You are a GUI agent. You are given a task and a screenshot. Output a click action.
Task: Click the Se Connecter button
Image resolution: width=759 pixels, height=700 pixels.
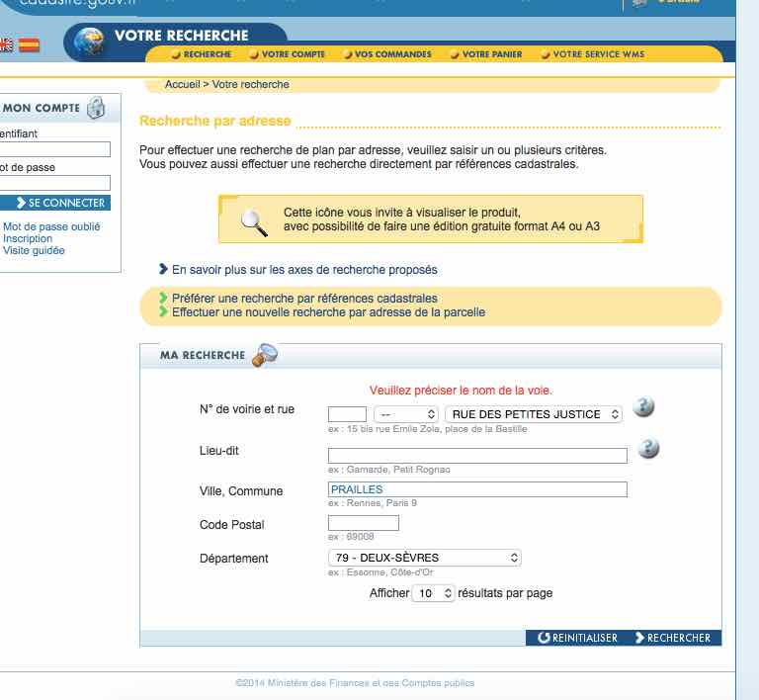(56, 203)
